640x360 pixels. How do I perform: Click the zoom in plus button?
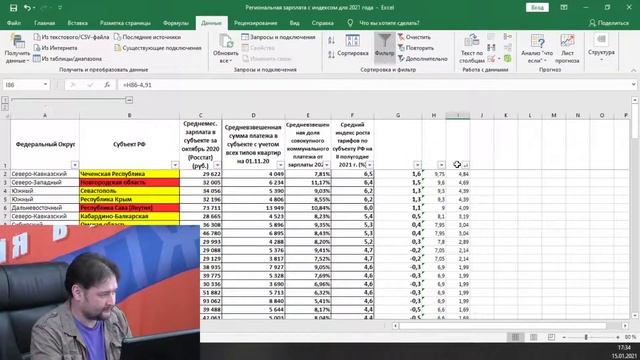[618, 337]
